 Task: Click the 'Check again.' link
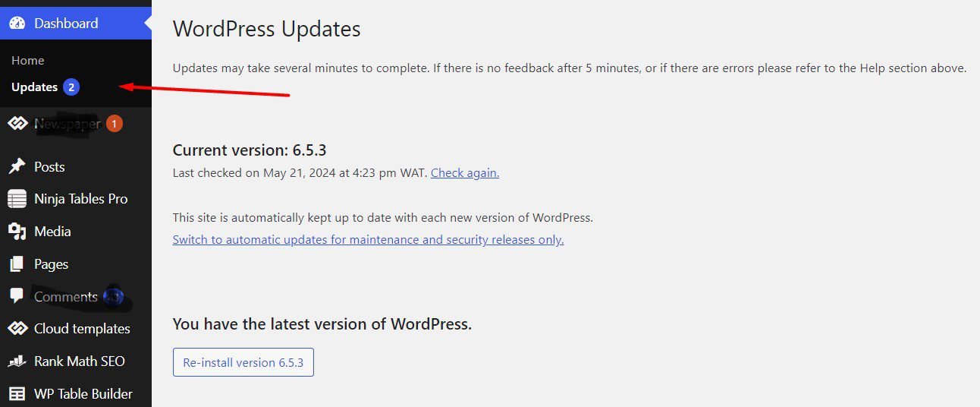pyautogui.click(x=465, y=173)
